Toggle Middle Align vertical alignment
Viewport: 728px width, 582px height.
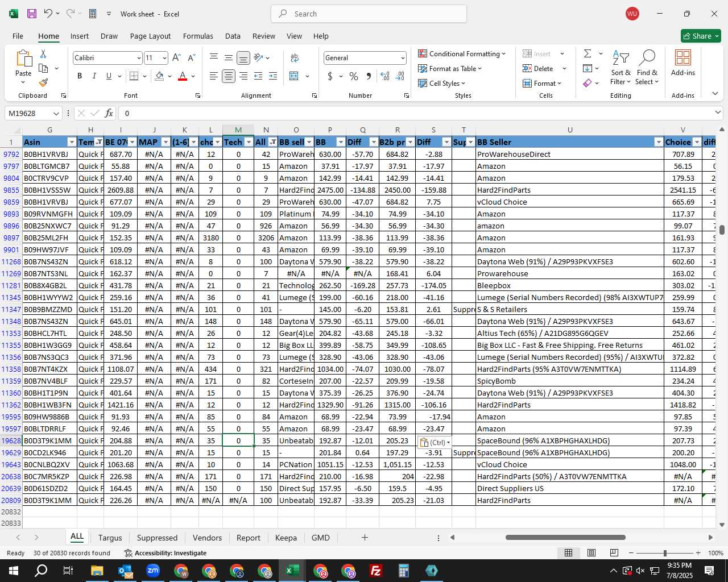[229, 58]
